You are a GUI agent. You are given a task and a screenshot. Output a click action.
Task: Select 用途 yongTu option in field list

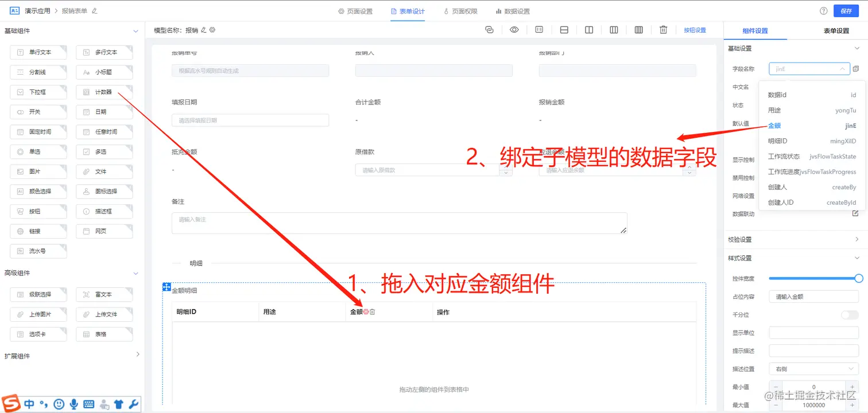pos(812,110)
